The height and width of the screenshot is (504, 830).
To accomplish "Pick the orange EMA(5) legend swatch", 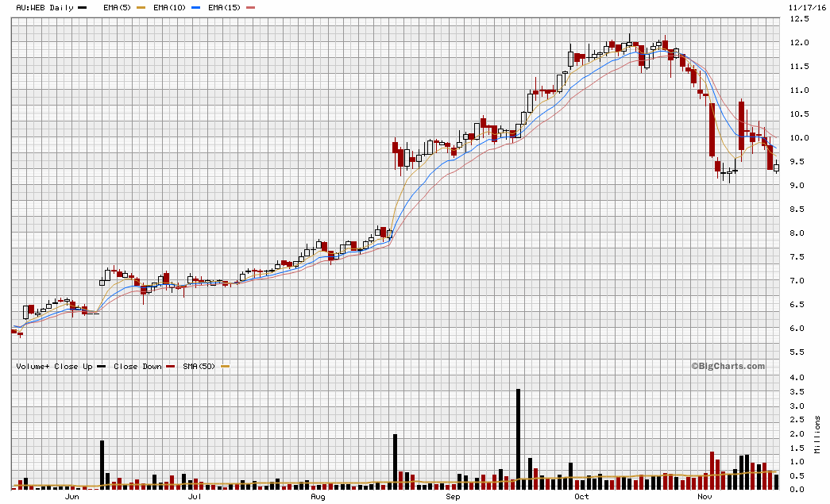I will (141, 8).
